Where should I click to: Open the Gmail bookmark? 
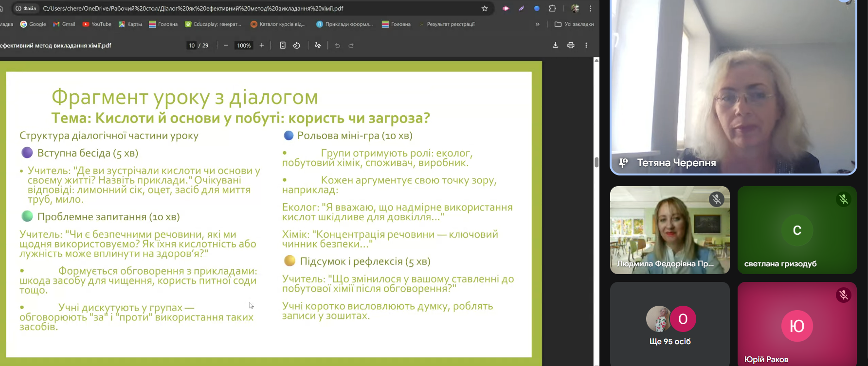[x=64, y=24]
